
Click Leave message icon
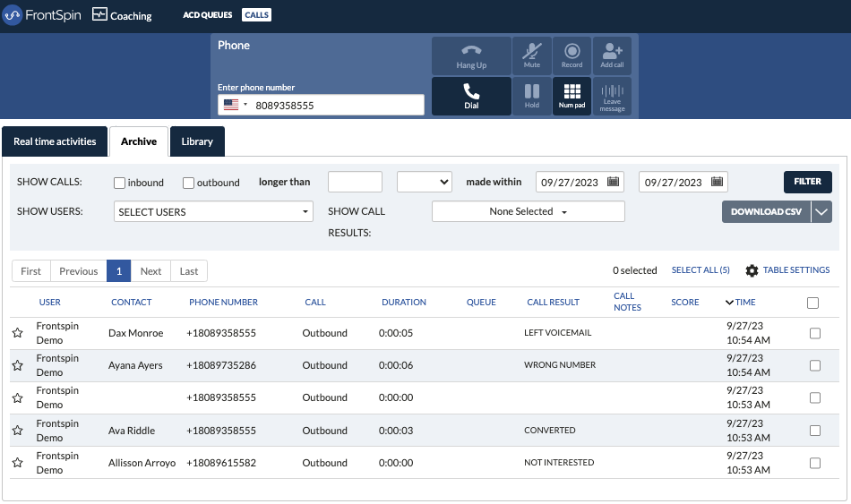(612, 90)
